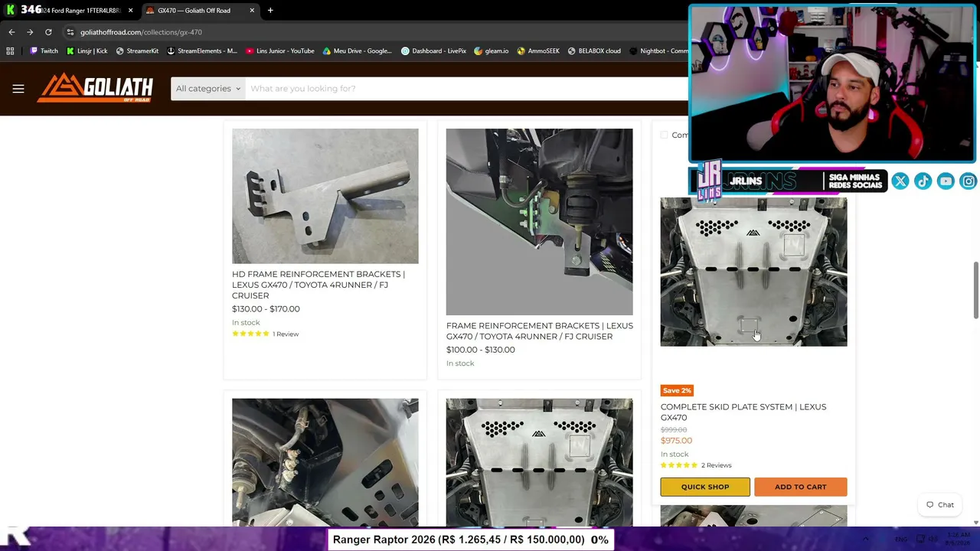The height and width of the screenshot is (551, 980).
Task: Open the clock and date in taskbar
Action: point(958,539)
